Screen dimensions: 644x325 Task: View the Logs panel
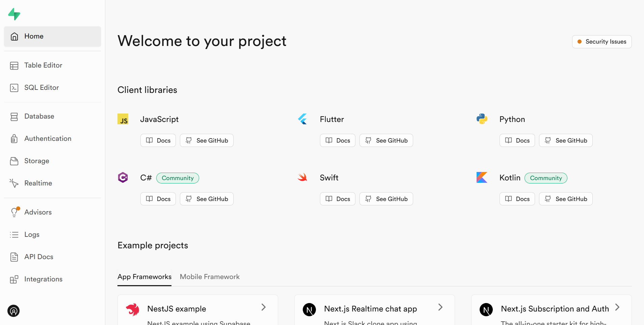pos(32,234)
